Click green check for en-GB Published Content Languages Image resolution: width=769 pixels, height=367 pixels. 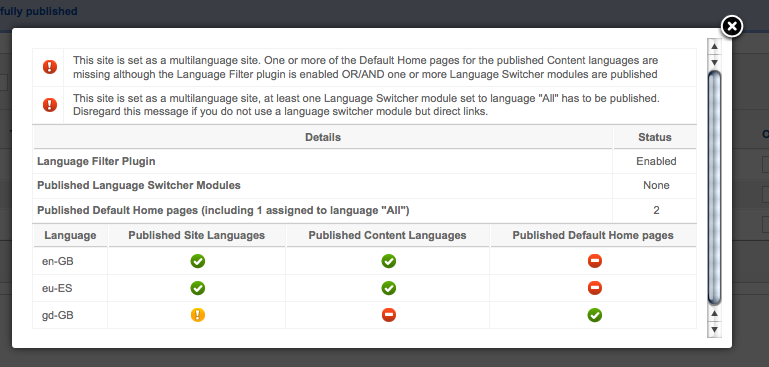(x=388, y=261)
